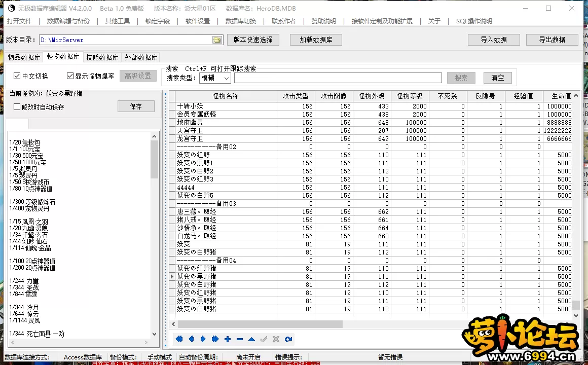Click the 保存 button

[136, 106]
